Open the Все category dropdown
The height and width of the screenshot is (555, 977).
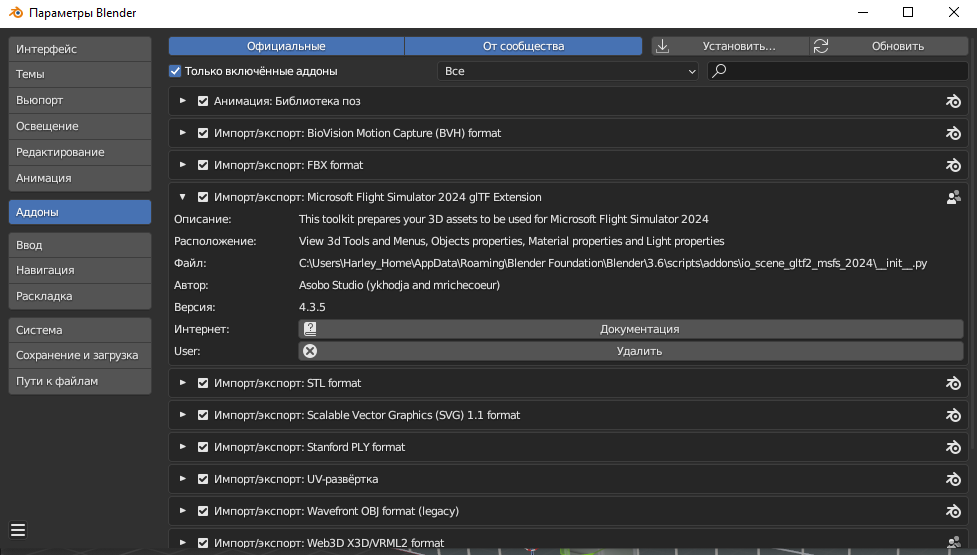[568, 71]
